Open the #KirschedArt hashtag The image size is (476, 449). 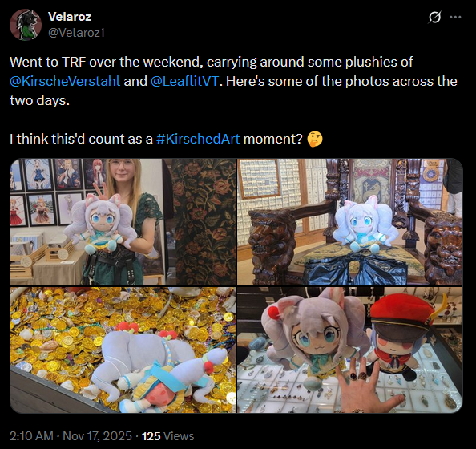click(198, 139)
